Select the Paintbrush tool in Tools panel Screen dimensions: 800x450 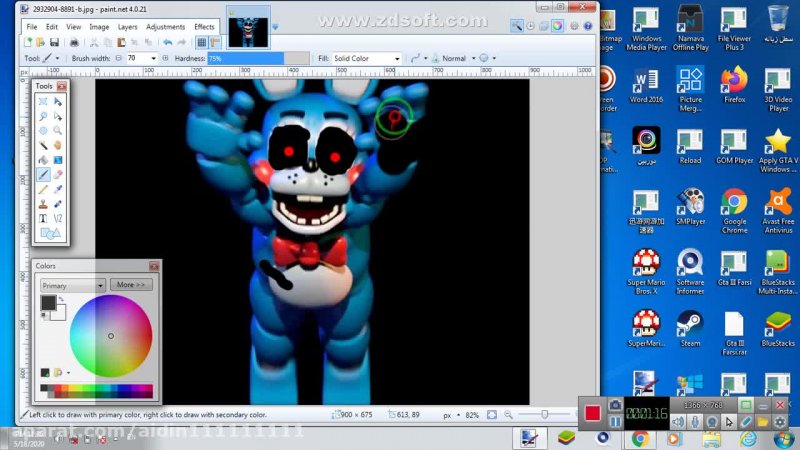[44, 174]
